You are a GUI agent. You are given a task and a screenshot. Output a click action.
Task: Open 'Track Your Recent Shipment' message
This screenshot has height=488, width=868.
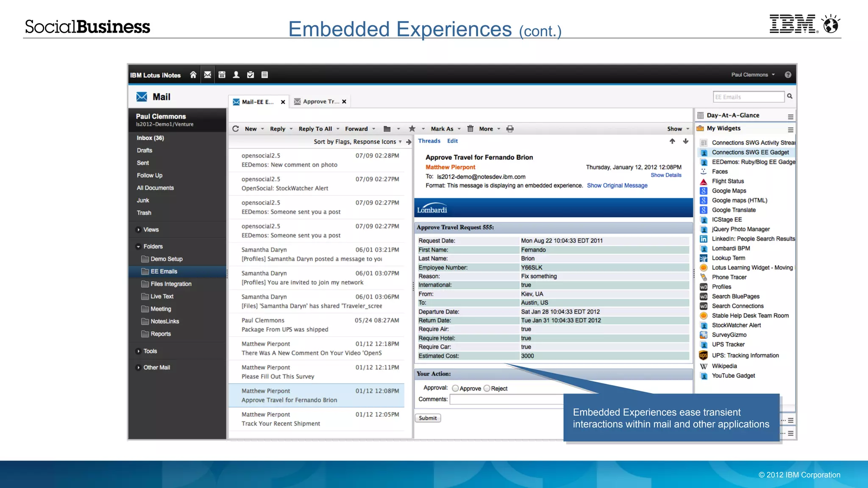click(x=316, y=419)
